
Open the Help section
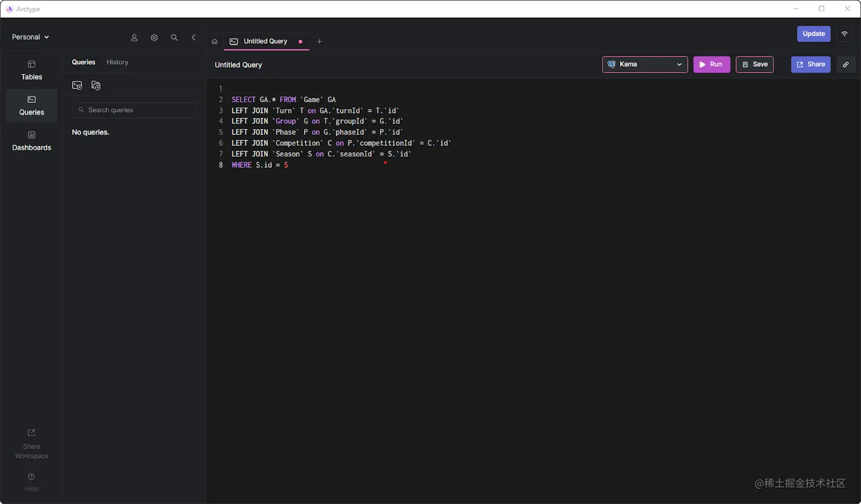point(31,482)
